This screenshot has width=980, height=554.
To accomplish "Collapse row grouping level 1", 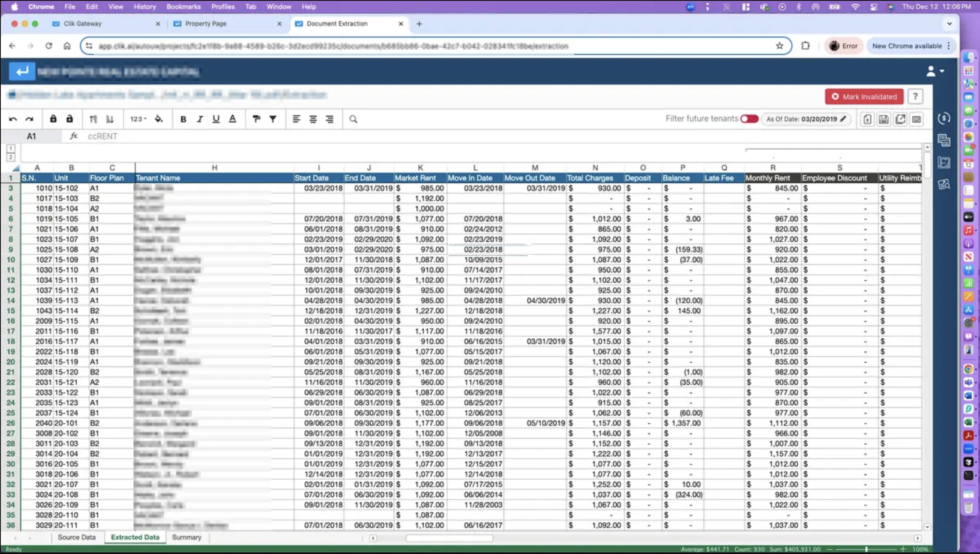I will (x=11, y=149).
